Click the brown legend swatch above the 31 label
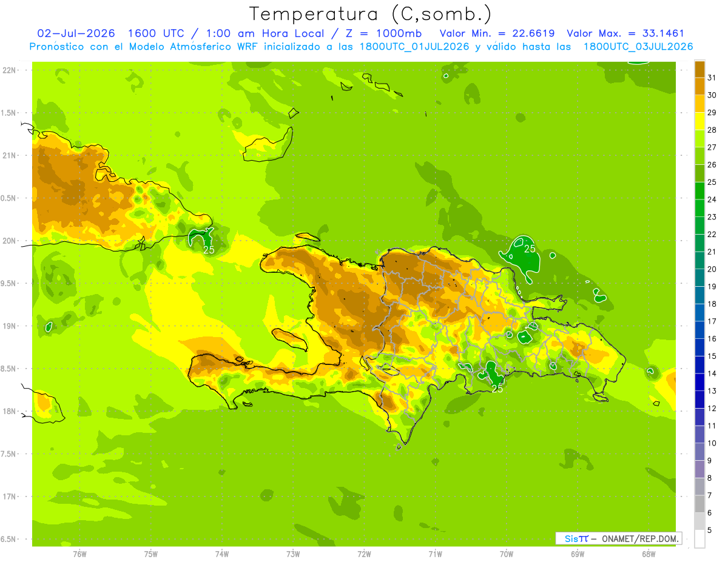Viewport: 728px width, 562px height. 699,69
